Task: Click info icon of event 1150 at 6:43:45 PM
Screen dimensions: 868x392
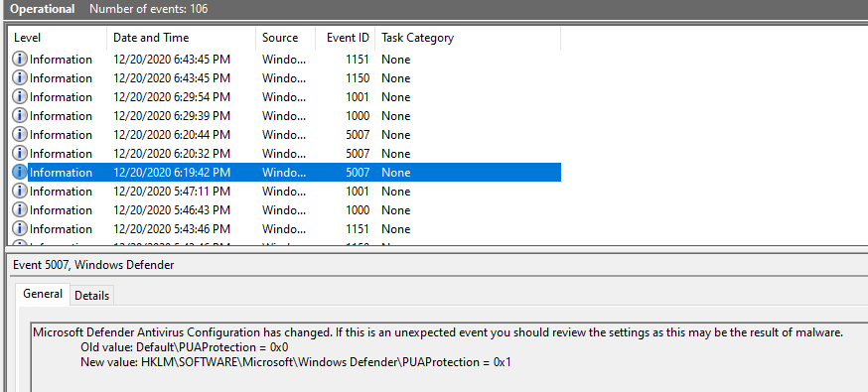Action: (20, 78)
